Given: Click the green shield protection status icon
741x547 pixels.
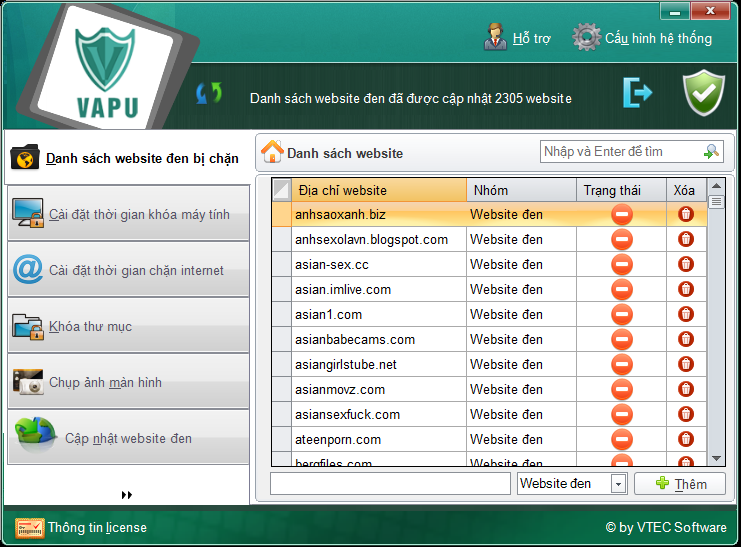Looking at the screenshot, I should [x=703, y=92].
